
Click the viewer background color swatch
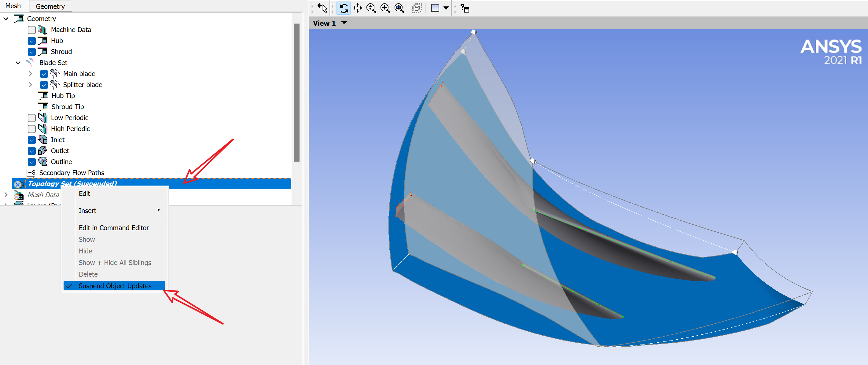(435, 8)
